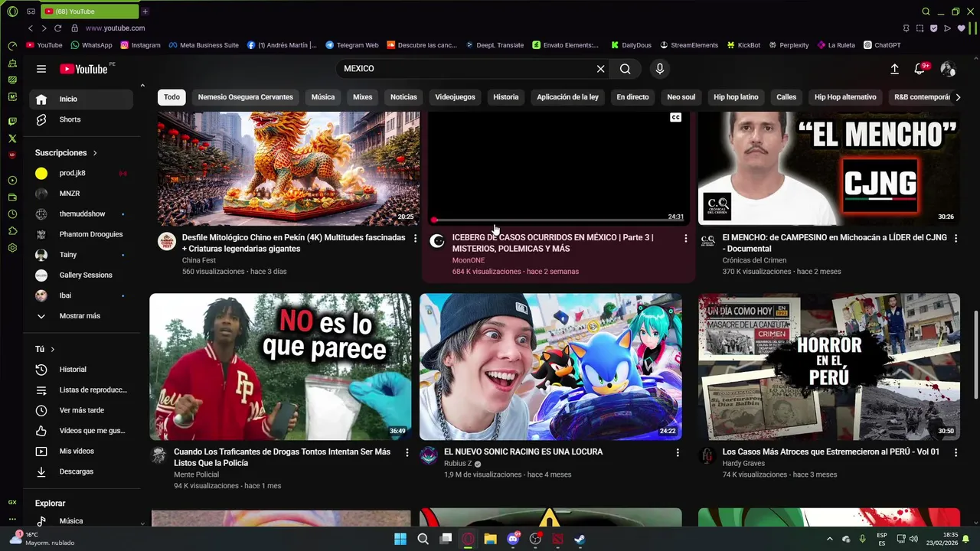The width and height of the screenshot is (980, 551).
Task: Select Hip hop latino chip
Action: [x=736, y=97]
